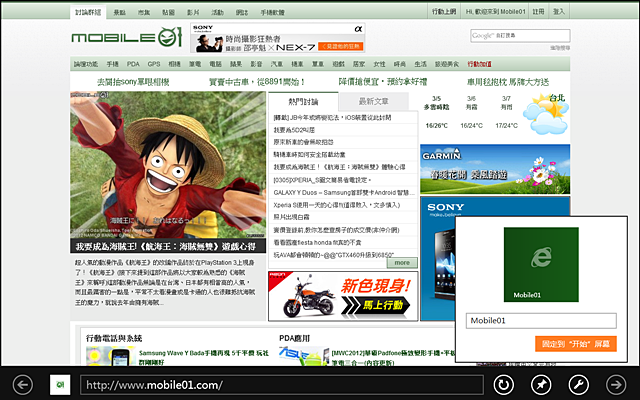Click the ASUS Android article thumbnail
The width and height of the screenshot is (640, 400).
point(304,356)
